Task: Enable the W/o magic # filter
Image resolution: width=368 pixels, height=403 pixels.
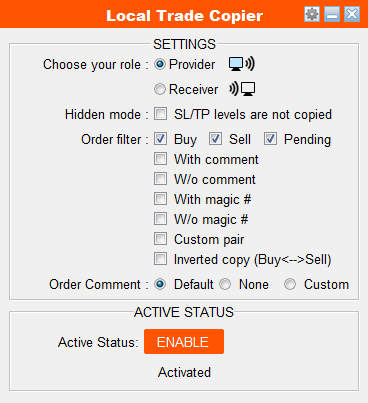Action: pyautogui.click(x=160, y=219)
